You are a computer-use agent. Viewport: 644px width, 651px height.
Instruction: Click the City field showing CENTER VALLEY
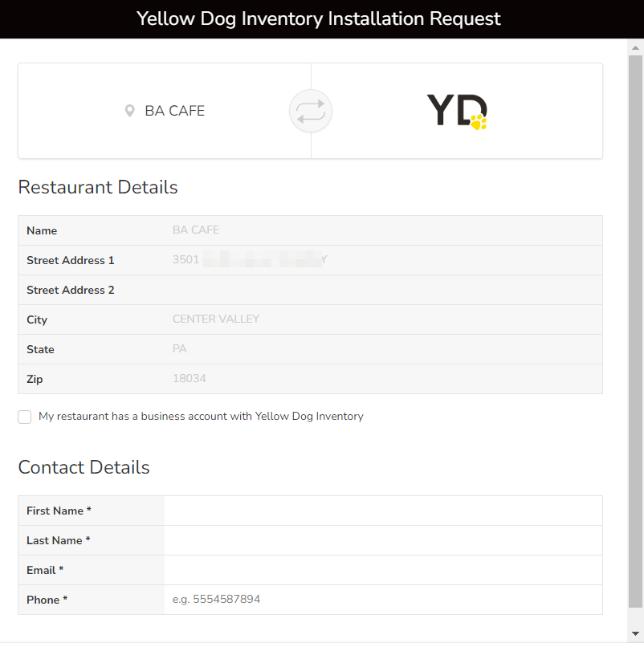tap(382, 319)
